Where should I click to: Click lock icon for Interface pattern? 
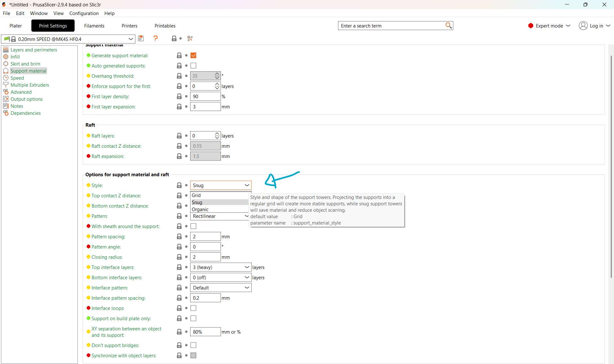coord(179,288)
